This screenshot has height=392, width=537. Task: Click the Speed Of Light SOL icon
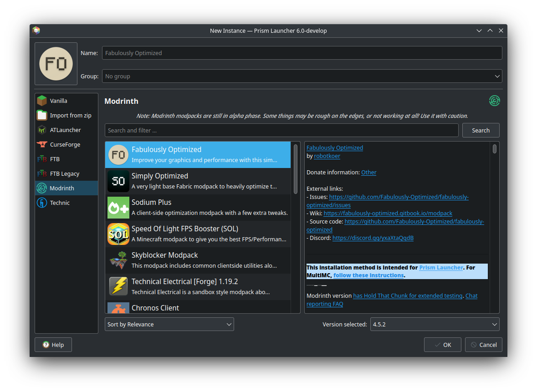118,234
